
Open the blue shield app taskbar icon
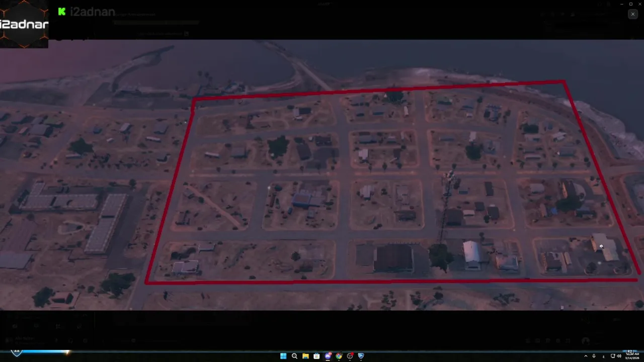point(361,356)
